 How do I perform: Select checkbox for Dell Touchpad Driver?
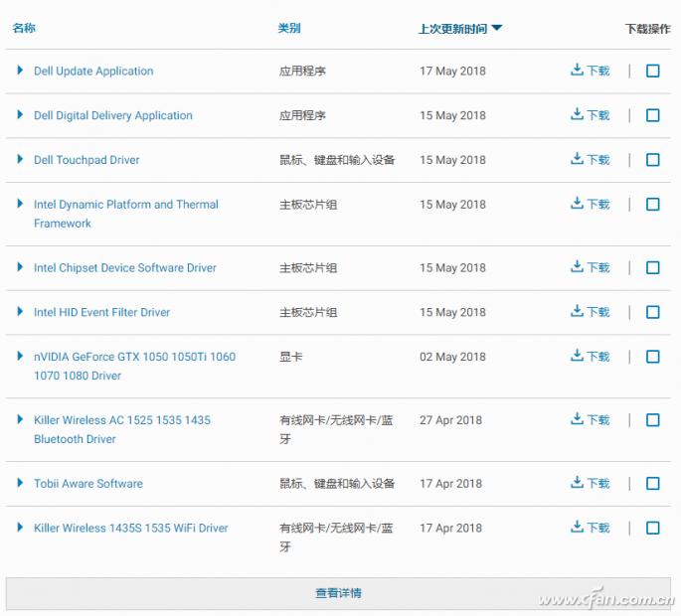click(x=653, y=160)
